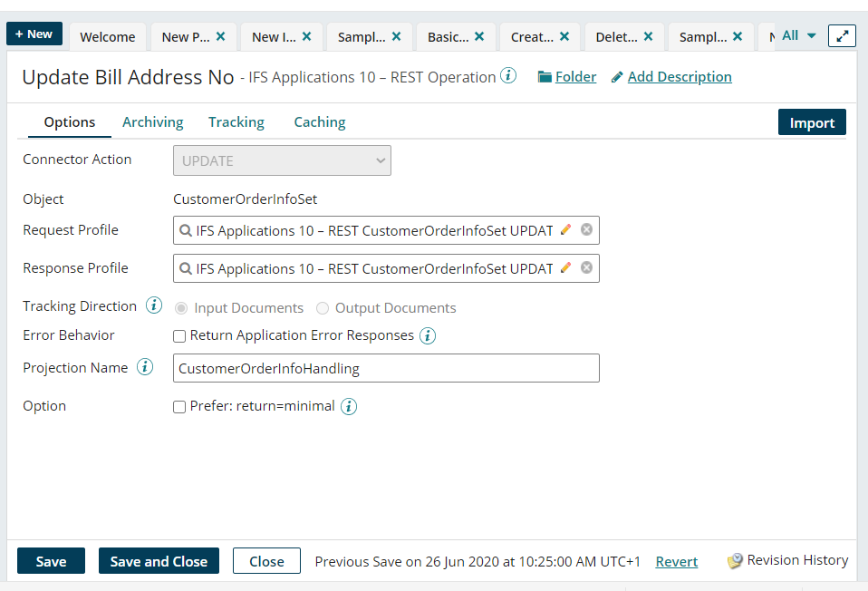Click the info icon next to Projection Name
Screen dimensions: 868x591
click(145, 367)
